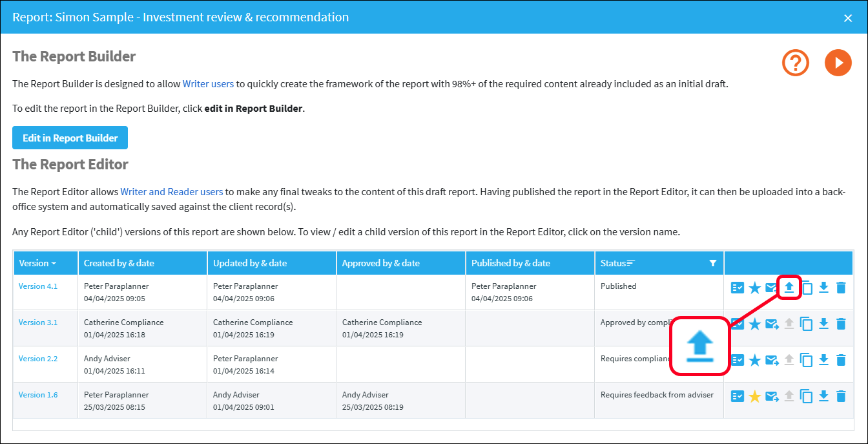Download Version 2.2 report

click(823, 360)
